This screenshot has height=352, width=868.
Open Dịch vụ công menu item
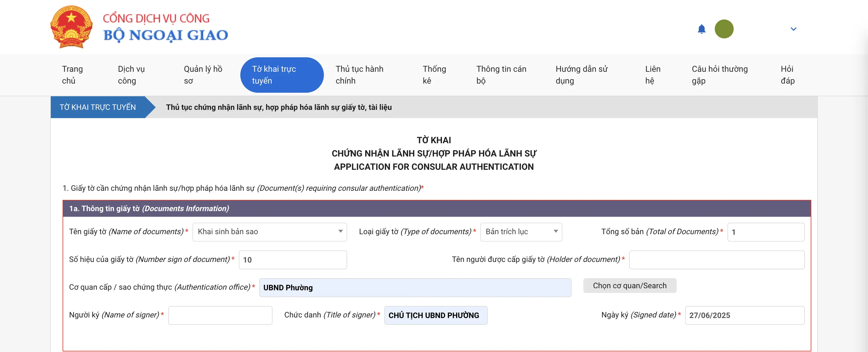tap(131, 75)
